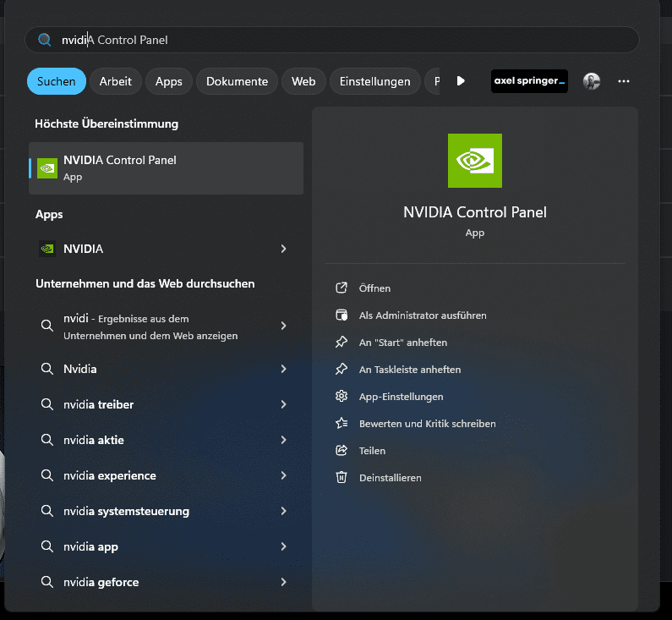This screenshot has width=672, height=620.
Task: Click Bewerten und Kritik schreiben
Action: tap(427, 424)
